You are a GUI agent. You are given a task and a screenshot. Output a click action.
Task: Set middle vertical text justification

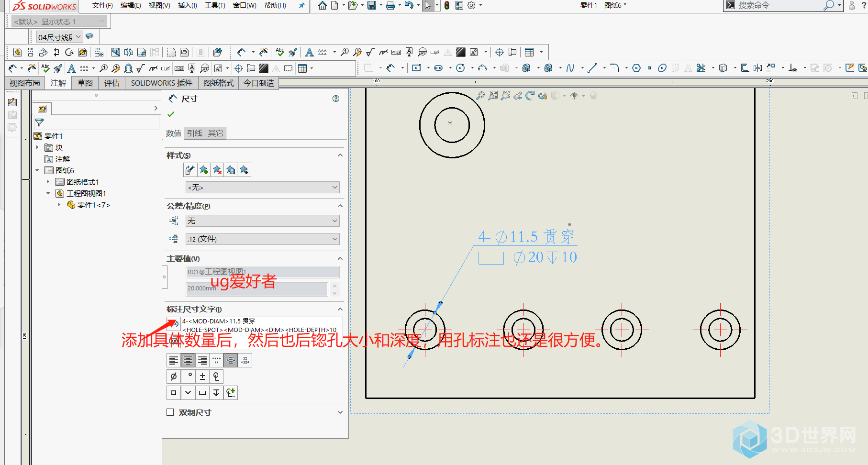(x=231, y=360)
